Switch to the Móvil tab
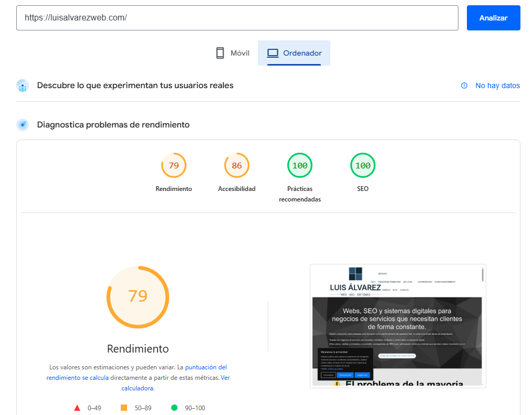 (232, 53)
